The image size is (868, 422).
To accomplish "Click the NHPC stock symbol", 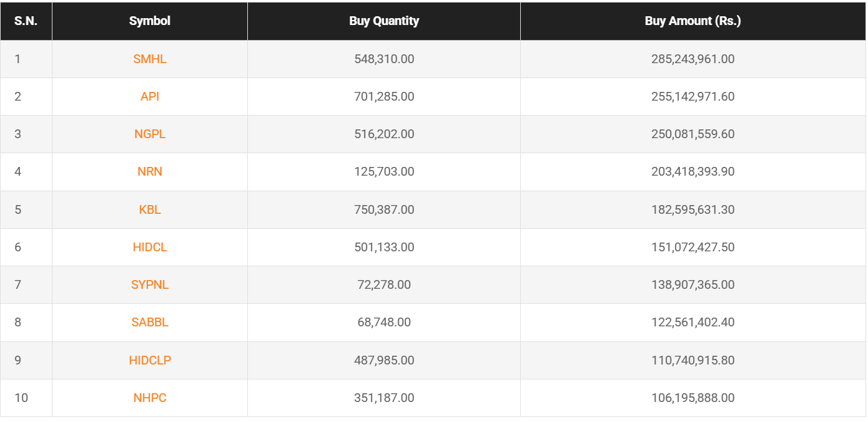I will [150, 398].
